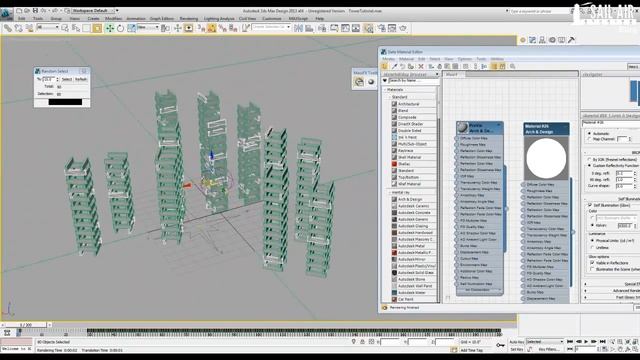Click the Play Animation button

[x=586, y=342]
